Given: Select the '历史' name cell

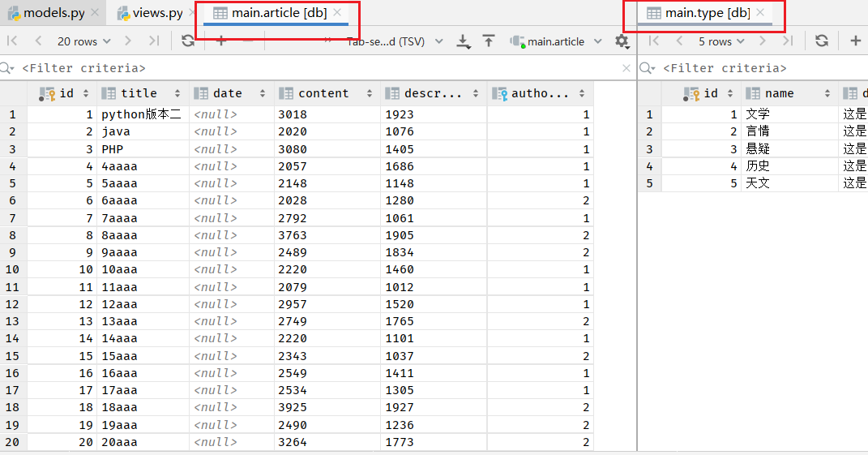Looking at the screenshot, I should [x=789, y=166].
